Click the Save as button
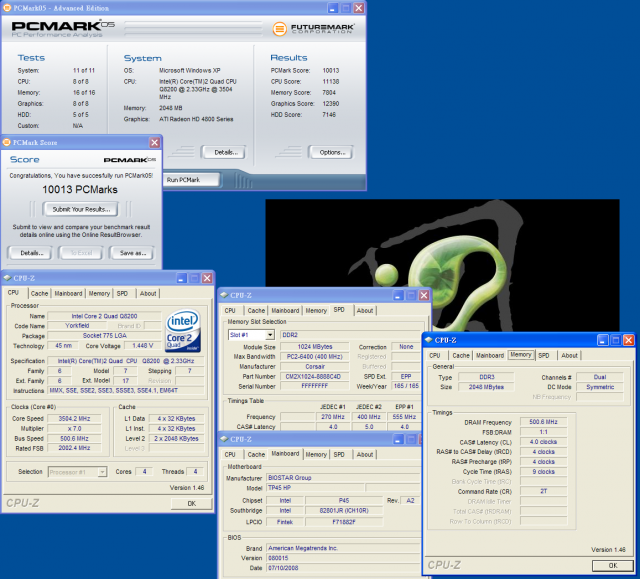Screen dimensions: 640x579 point(132,253)
